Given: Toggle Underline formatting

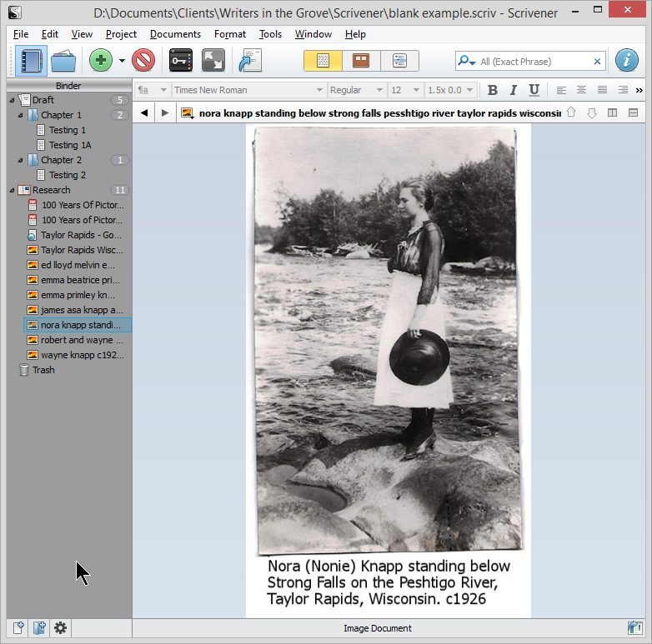Looking at the screenshot, I should click(x=534, y=90).
